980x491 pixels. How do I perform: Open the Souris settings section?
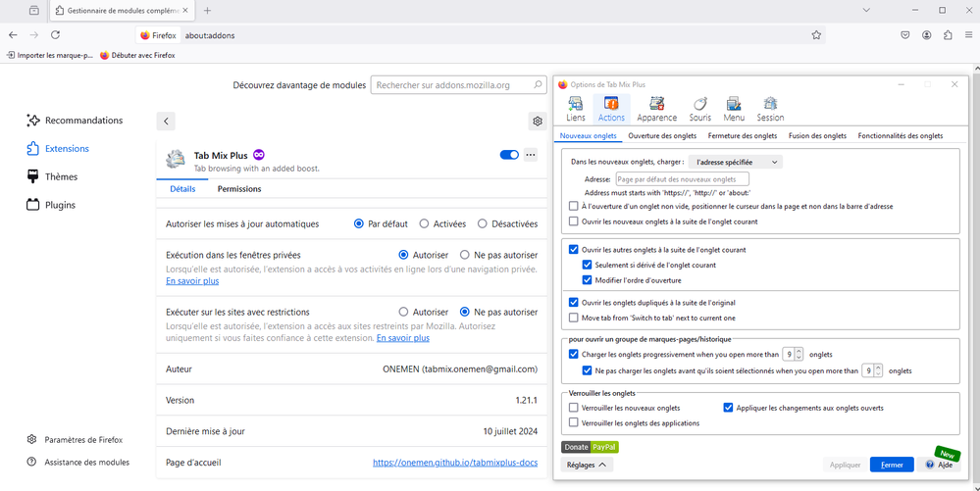click(x=699, y=109)
